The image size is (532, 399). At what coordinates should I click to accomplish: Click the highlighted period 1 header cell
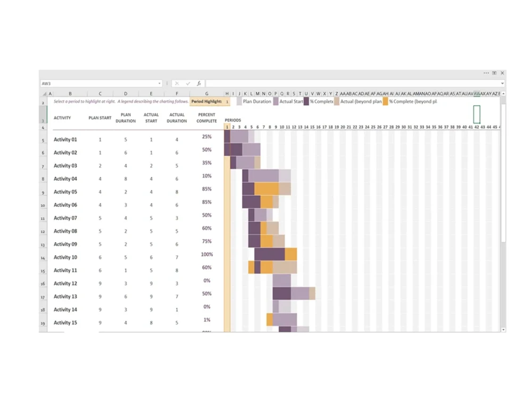click(227, 127)
